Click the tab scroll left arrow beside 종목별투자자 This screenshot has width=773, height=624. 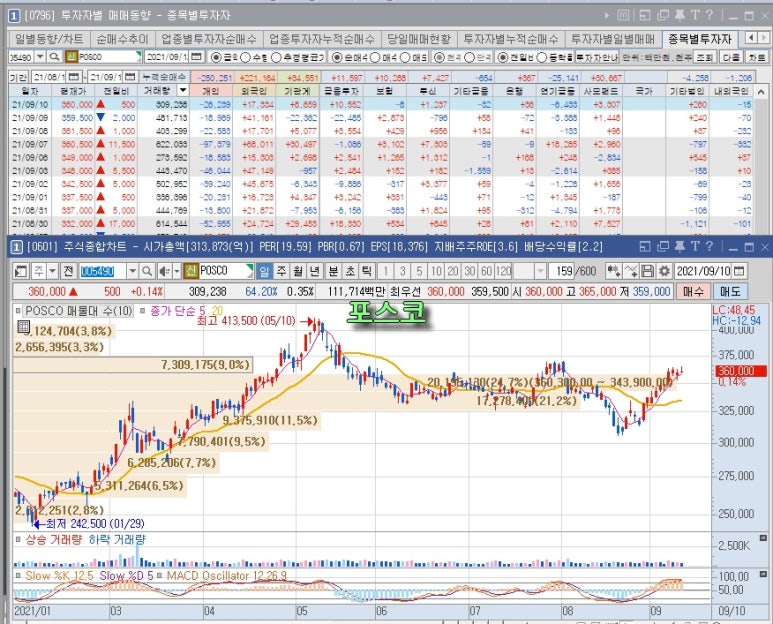click(751, 38)
